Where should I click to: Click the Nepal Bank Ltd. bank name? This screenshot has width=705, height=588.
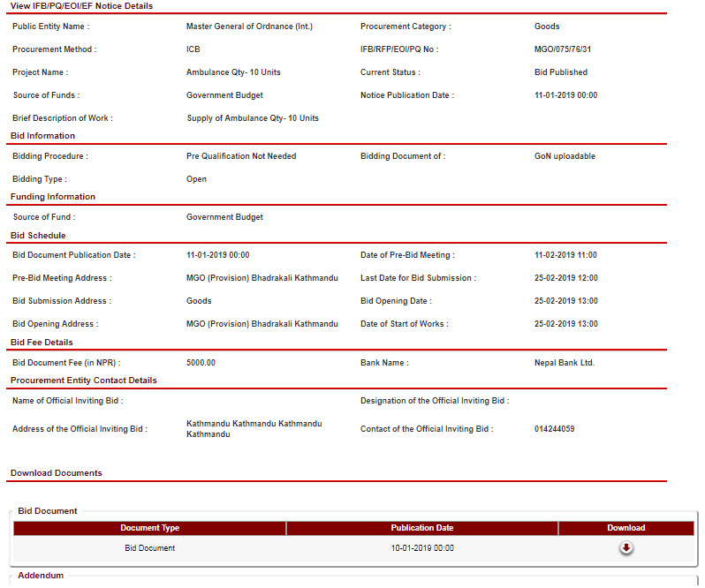[564, 363]
